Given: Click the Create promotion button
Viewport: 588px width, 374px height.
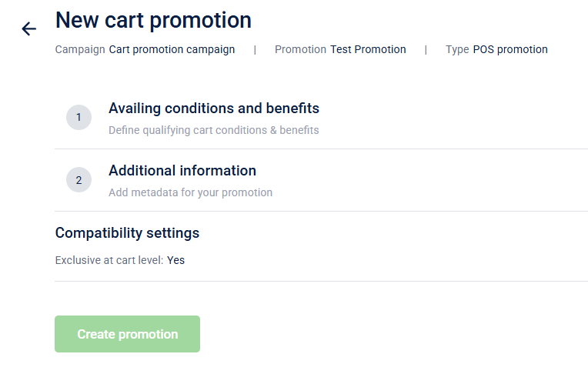Looking at the screenshot, I should 127,334.
